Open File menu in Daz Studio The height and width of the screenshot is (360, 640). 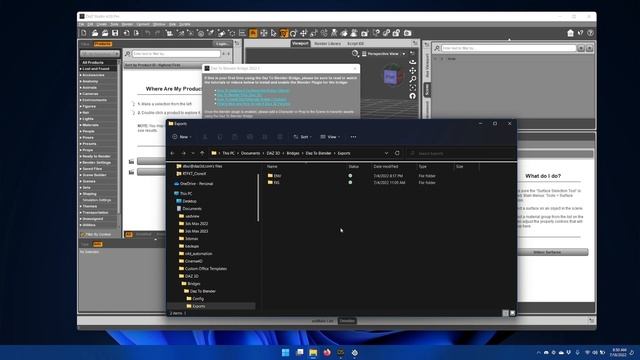point(82,24)
